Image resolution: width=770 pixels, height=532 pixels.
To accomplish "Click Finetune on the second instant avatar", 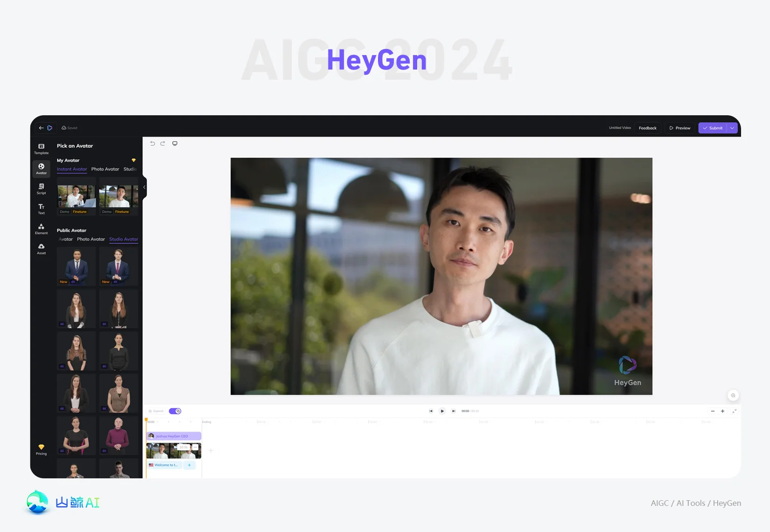I will [x=122, y=212].
